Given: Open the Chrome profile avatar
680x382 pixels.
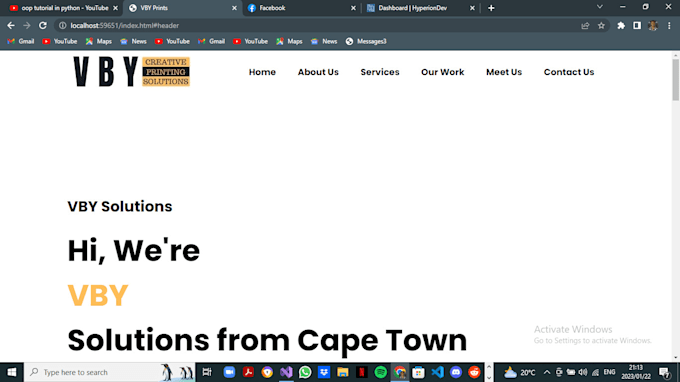Looking at the screenshot, I should click(653, 26).
